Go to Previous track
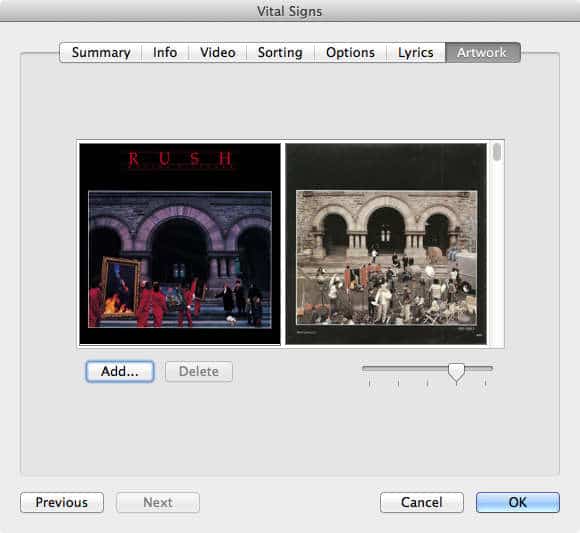This screenshot has width=580, height=533. pyautogui.click(x=62, y=502)
